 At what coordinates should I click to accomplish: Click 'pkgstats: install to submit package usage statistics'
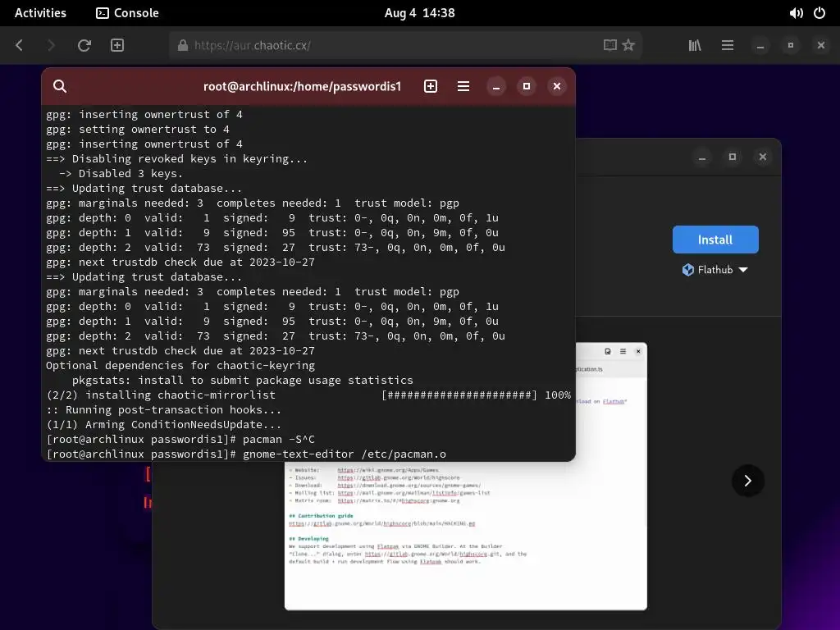tap(243, 381)
